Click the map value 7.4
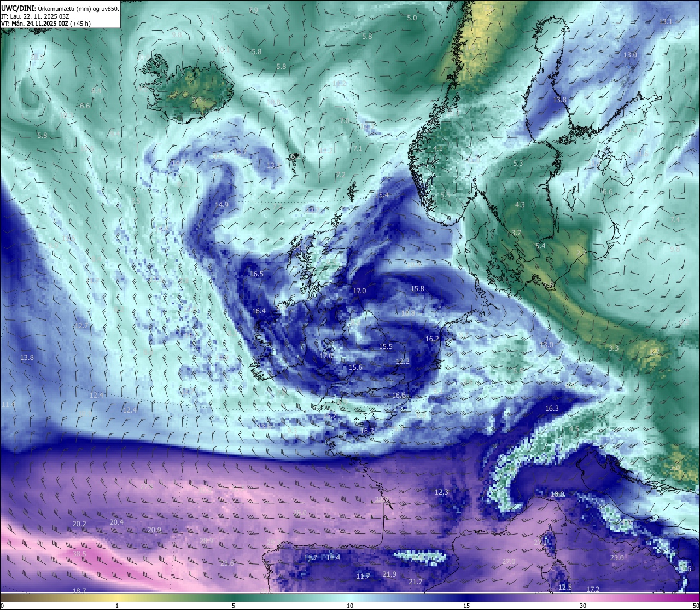700x610 pixels. pos(675,219)
